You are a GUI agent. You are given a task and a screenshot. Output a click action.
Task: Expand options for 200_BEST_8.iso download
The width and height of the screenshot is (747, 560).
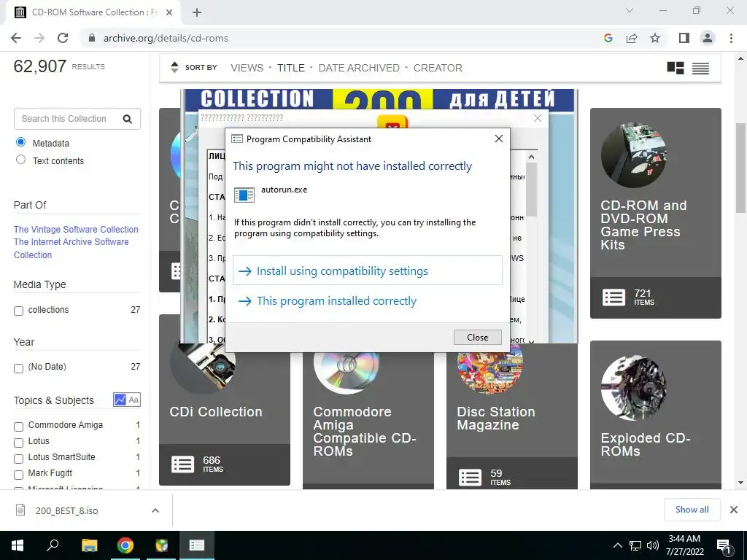point(155,510)
